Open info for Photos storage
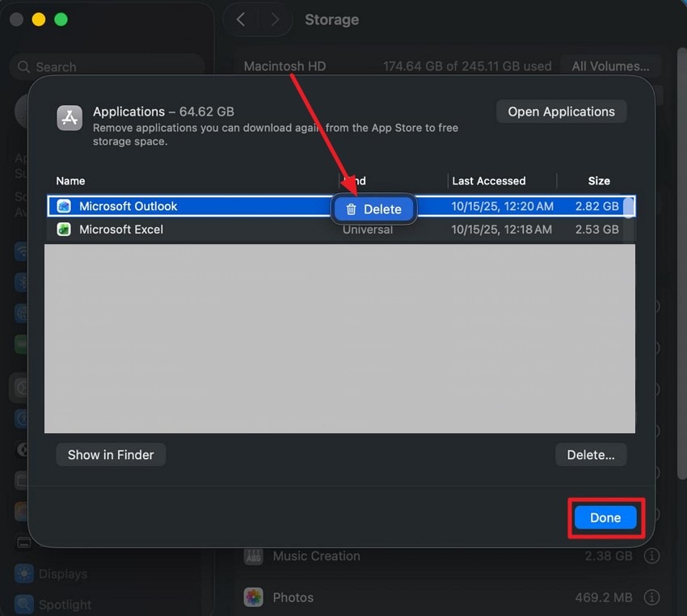Viewport: 687px width, 616px height. pos(651,597)
